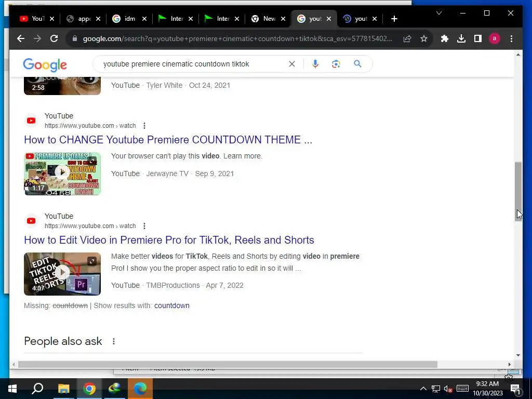Click the horizontal scrollbar right arrow

[x=509, y=364]
